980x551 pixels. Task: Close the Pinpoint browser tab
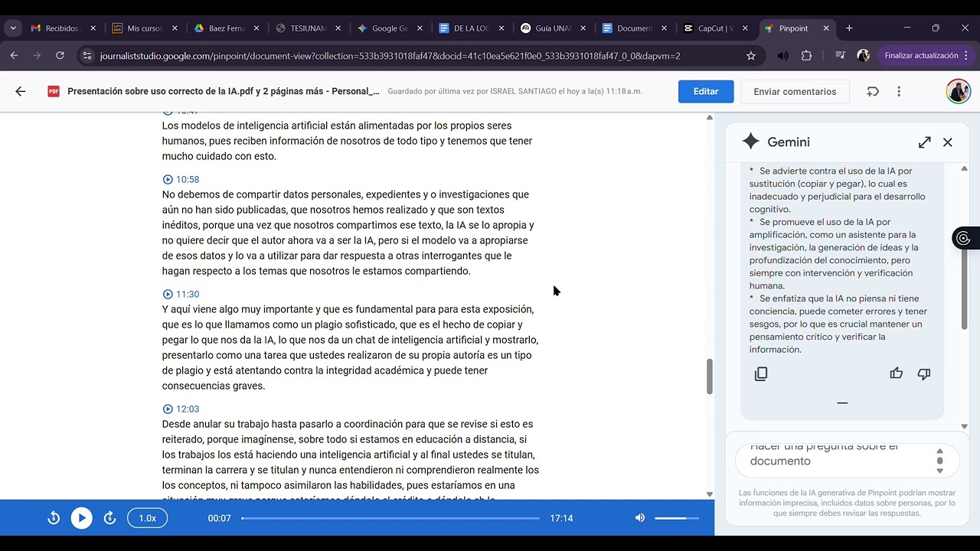click(x=826, y=28)
